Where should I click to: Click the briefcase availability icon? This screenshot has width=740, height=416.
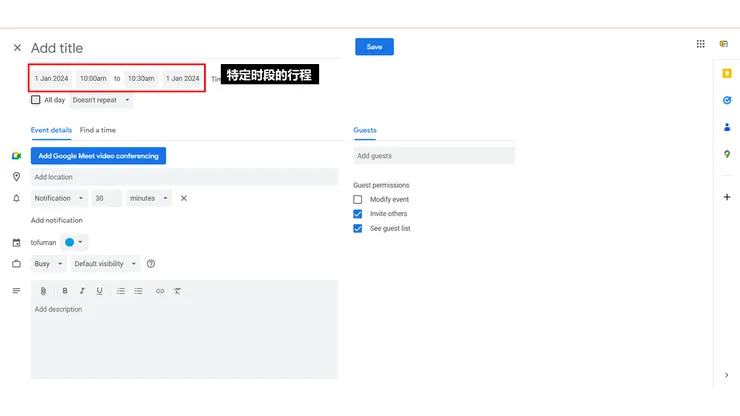coord(17,264)
